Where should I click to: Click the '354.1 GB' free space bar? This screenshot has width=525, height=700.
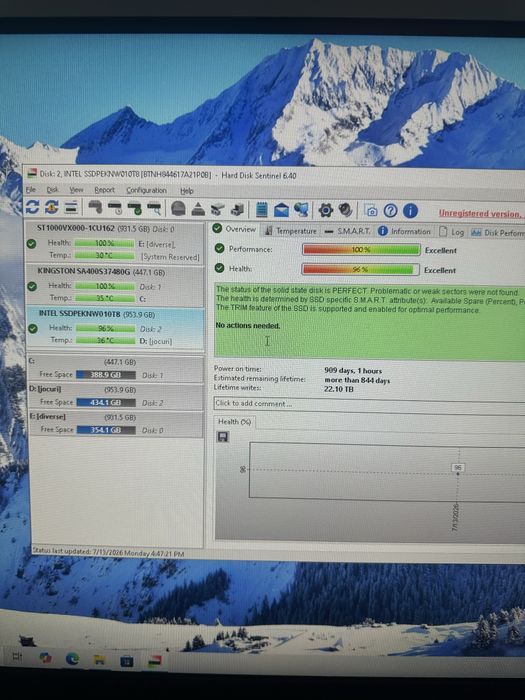click(x=106, y=430)
